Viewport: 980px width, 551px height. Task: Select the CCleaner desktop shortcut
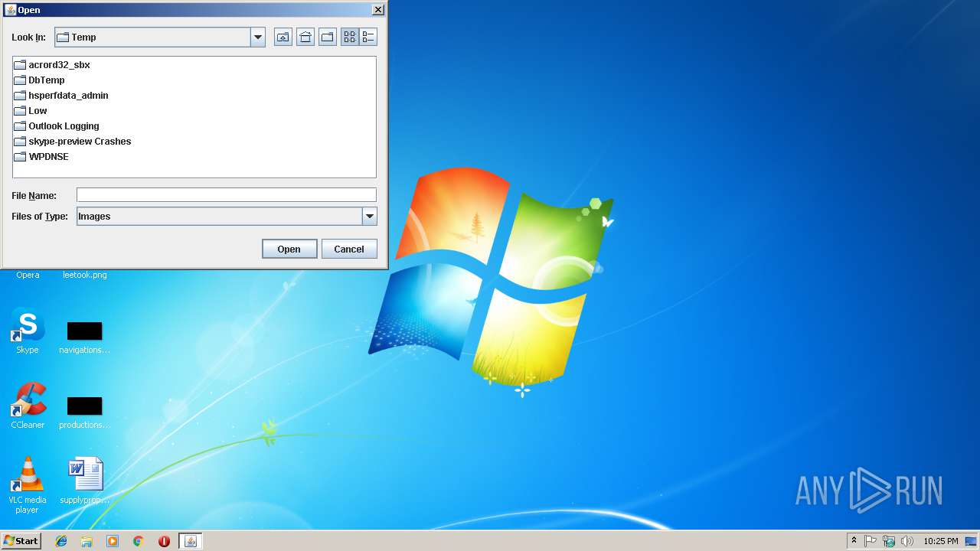click(x=28, y=406)
